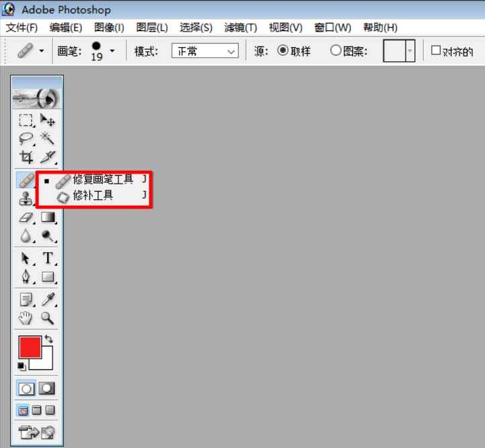
Task: Open the 帮助(H) menu
Action: tap(380, 28)
